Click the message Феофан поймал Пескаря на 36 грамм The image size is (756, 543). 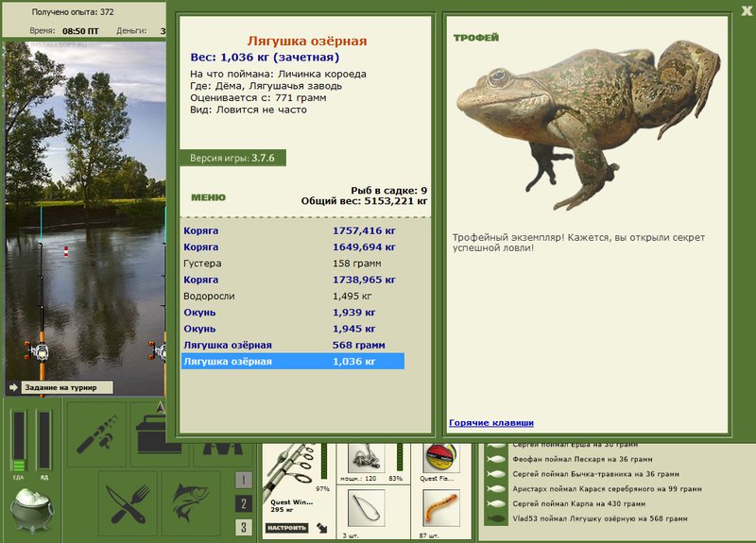(x=582, y=459)
